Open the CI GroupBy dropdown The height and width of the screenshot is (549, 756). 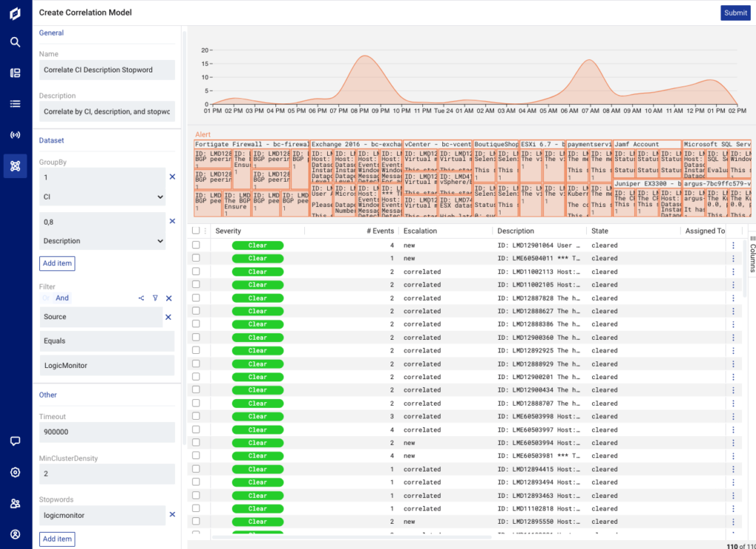pos(102,197)
